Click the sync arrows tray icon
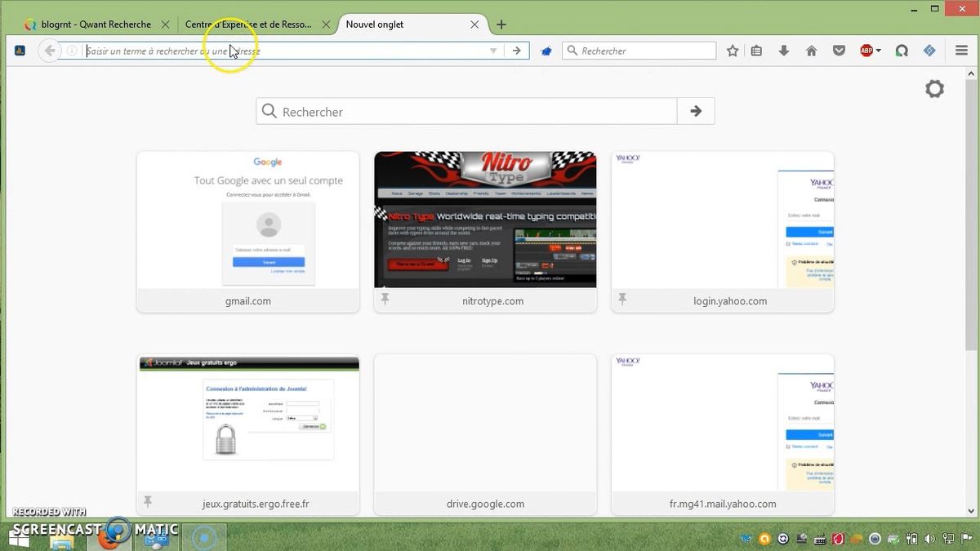This screenshot has height=551, width=980. 783,539
